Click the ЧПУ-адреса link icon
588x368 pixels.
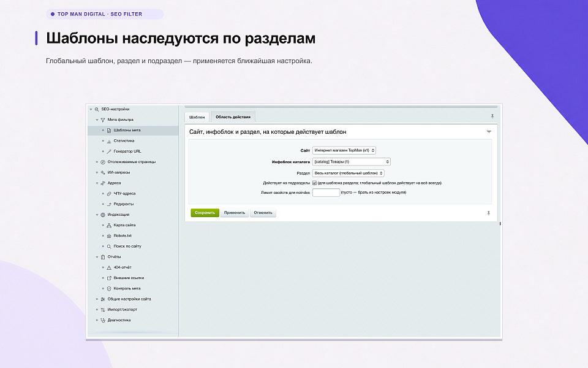click(109, 194)
